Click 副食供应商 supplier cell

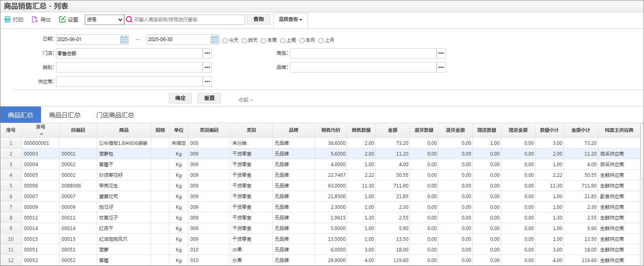click(619, 196)
